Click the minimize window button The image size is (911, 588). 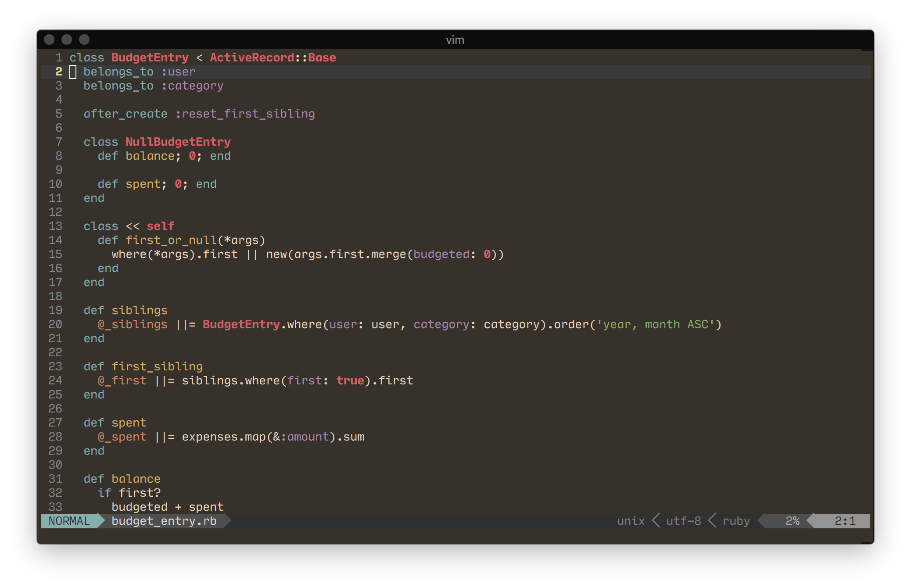67,39
